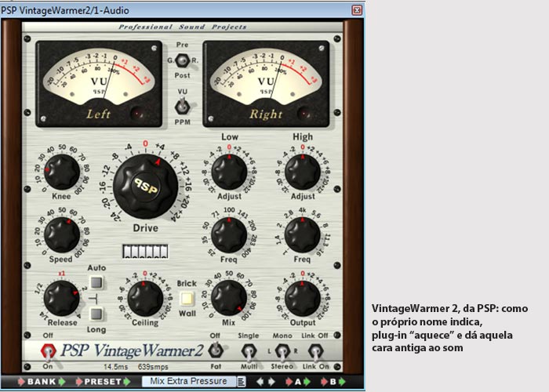Close the PSP VintageWarmer2 window
This screenshot has width=549, height=392.
coord(357,10)
